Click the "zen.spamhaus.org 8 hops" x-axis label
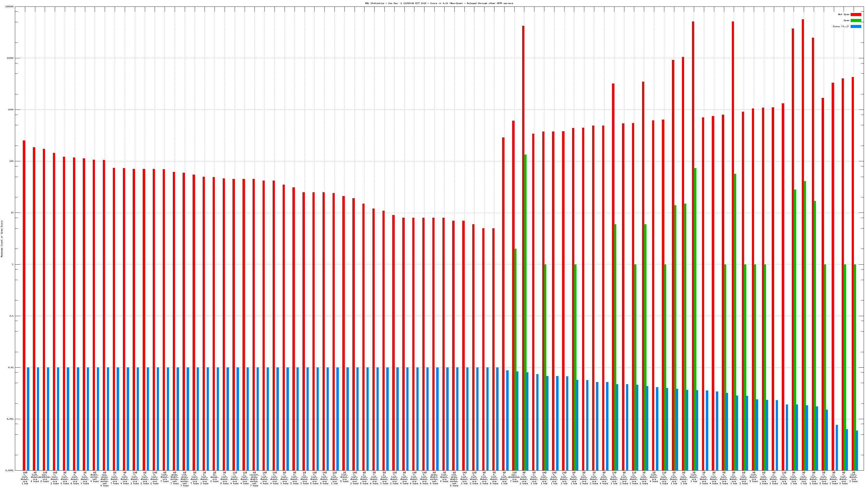This screenshot has width=868, height=488. click(45, 477)
